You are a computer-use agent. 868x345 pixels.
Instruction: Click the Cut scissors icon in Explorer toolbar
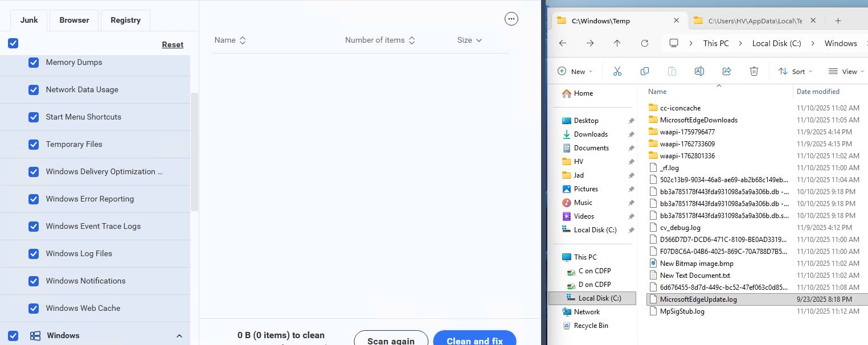tap(617, 71)
